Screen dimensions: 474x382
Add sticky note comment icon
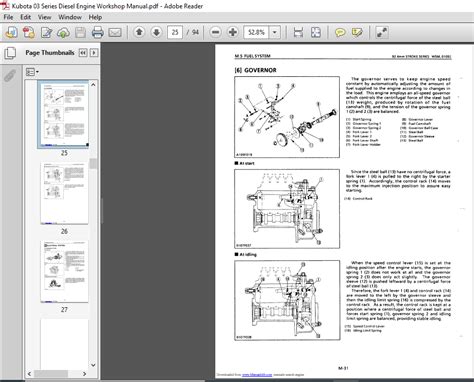pos(340,32)
